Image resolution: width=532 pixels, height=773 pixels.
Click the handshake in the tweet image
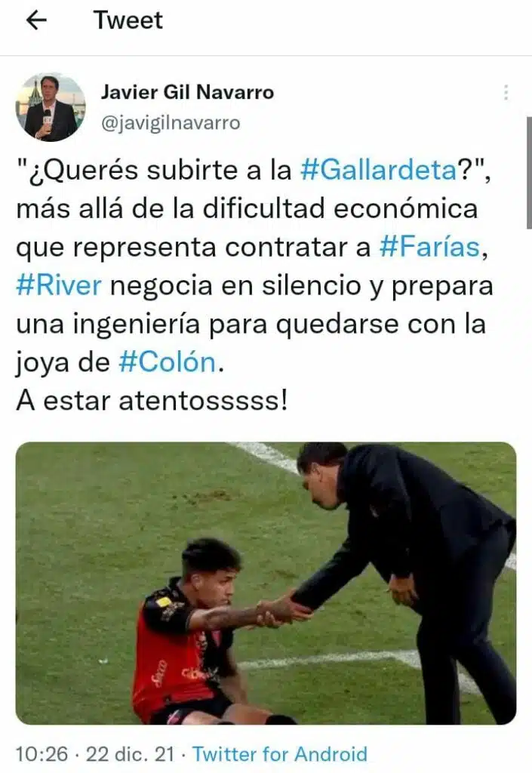[283, 610]
